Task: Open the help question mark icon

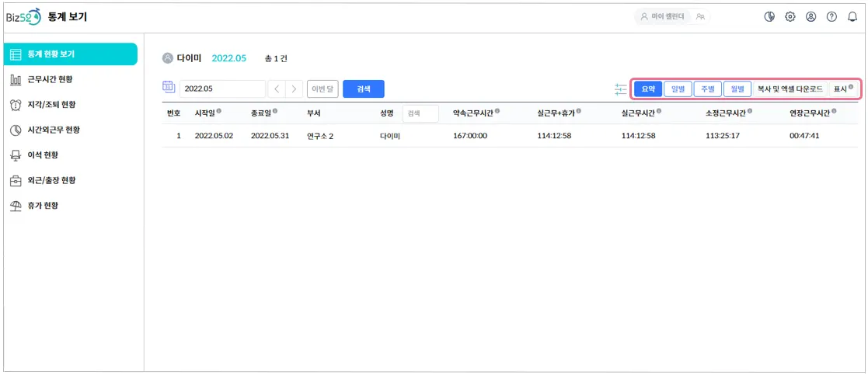Action: point(831,16)
